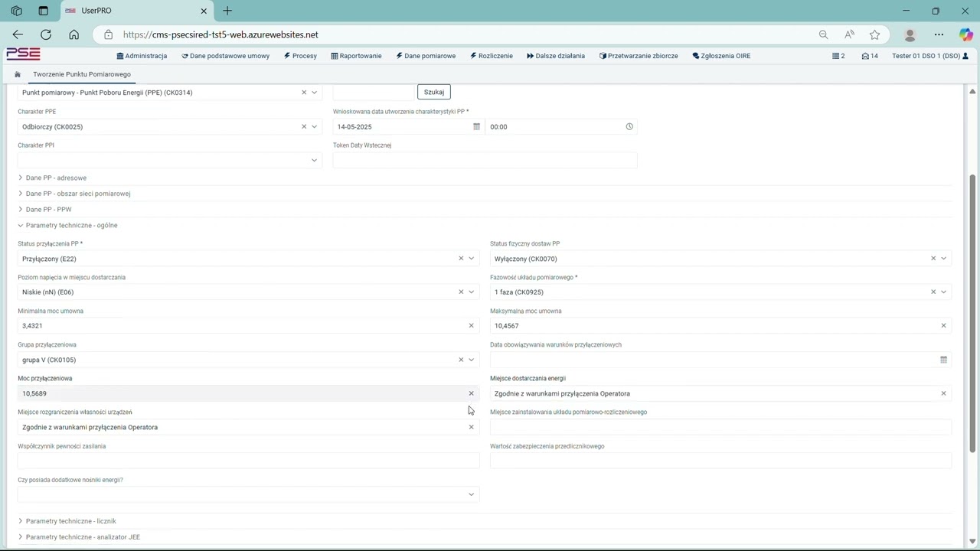This screenshot has height=551, width=980.
Task: Open calendar picker for data utworzenia charakterystyki
Action: (x=476, y=127)
